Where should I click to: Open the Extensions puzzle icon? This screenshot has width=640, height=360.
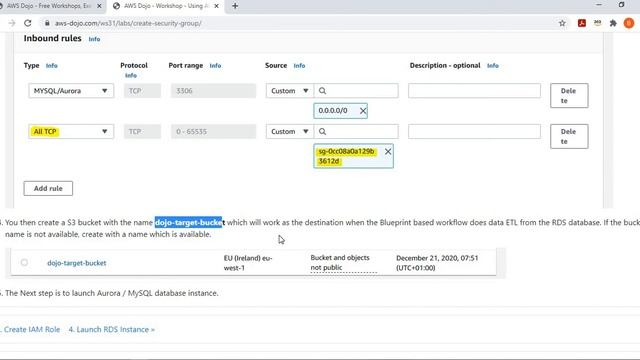point(613,23)
